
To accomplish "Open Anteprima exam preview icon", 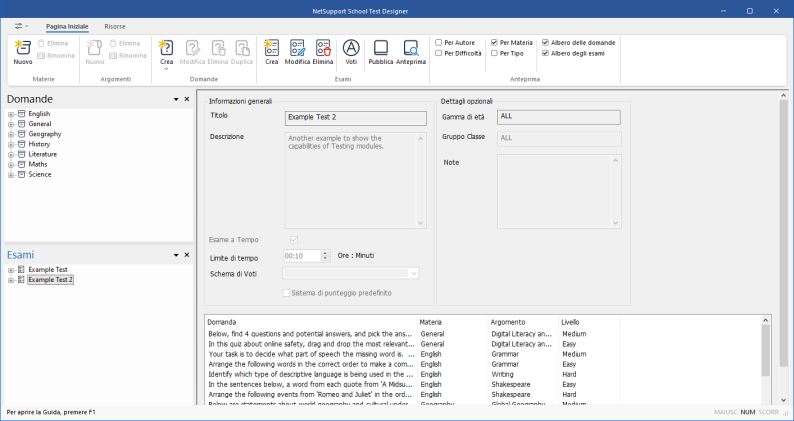I will coord(411,48).
